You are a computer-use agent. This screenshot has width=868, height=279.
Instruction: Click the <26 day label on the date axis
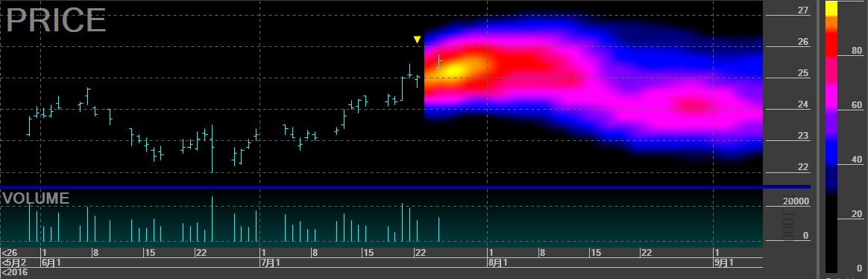tap(10, 252)
